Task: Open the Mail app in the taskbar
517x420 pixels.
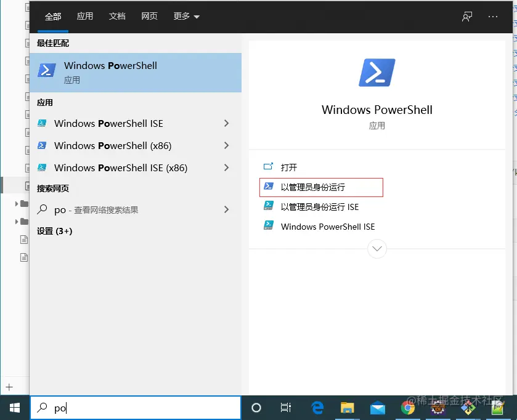Action: pos(378,408)
